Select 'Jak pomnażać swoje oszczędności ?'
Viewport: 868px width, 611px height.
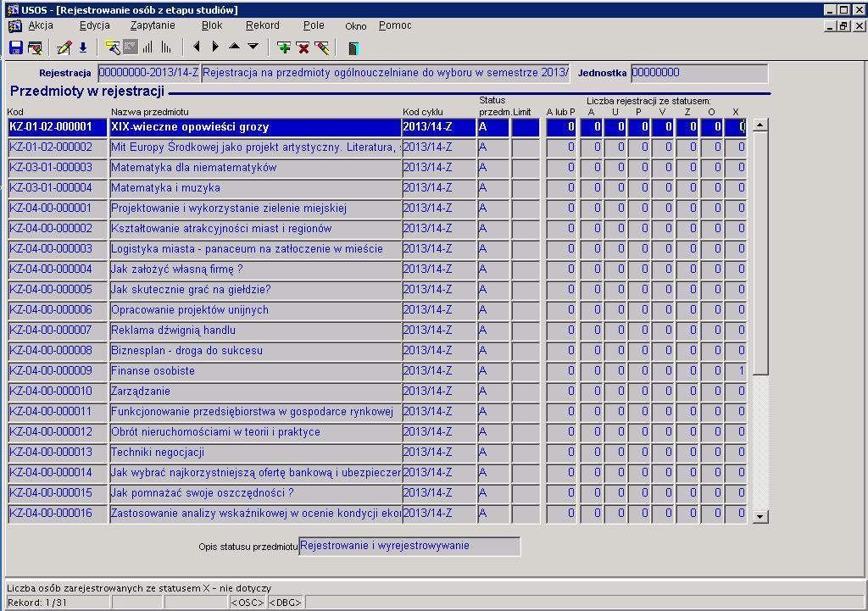255,493
